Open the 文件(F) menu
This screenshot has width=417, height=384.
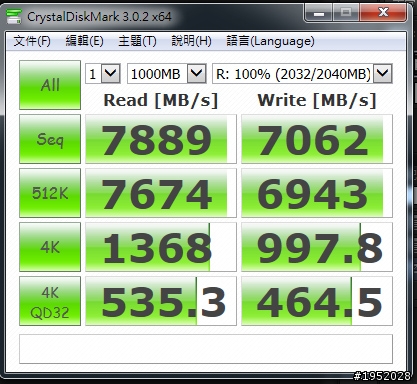tap(32, 41)
